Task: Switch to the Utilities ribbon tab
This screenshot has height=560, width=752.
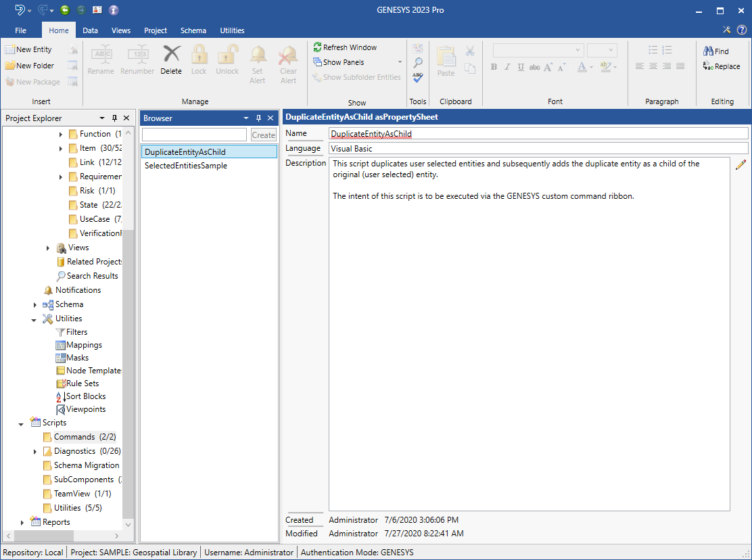Action: pyautogui.click(x=232, y=30)
